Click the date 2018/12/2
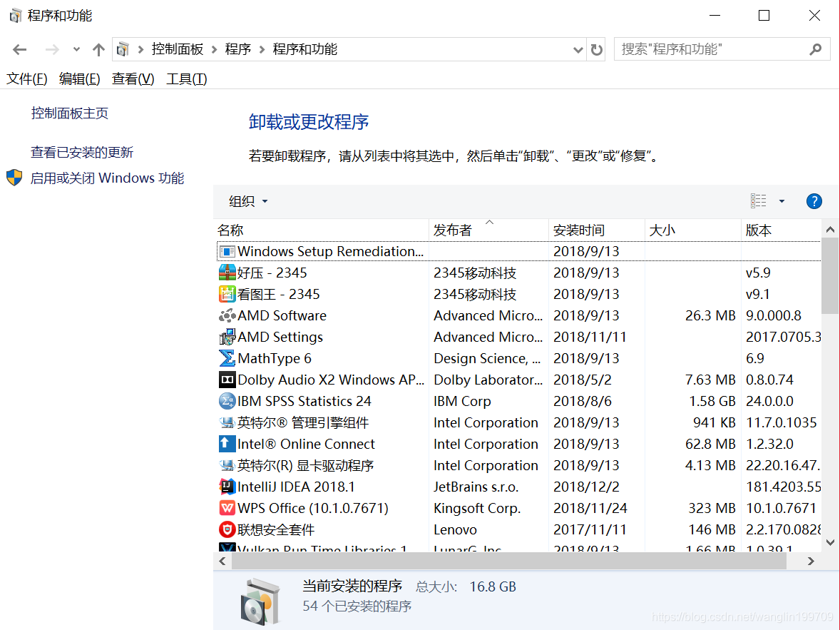 click(x=586, y=487)
